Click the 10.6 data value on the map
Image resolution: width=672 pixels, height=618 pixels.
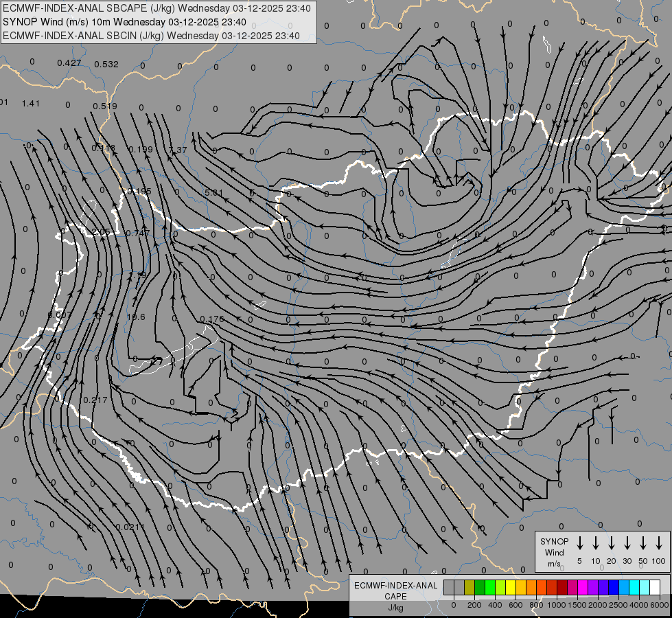pyautogui.click(x=136, y=317)
